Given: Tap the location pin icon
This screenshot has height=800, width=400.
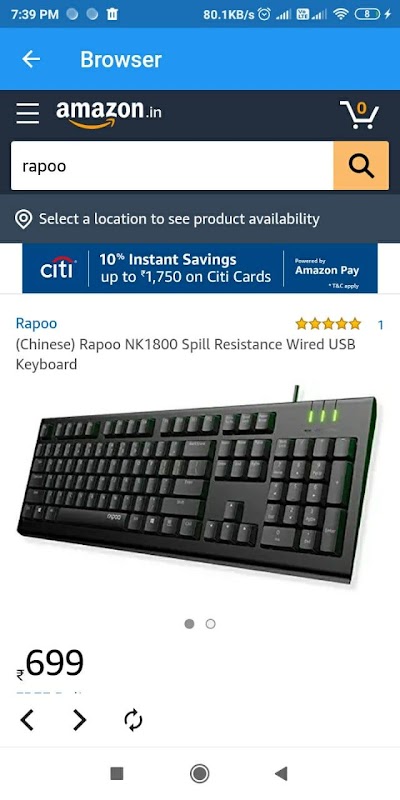Looking at the screenshot, I should point(23,219).
